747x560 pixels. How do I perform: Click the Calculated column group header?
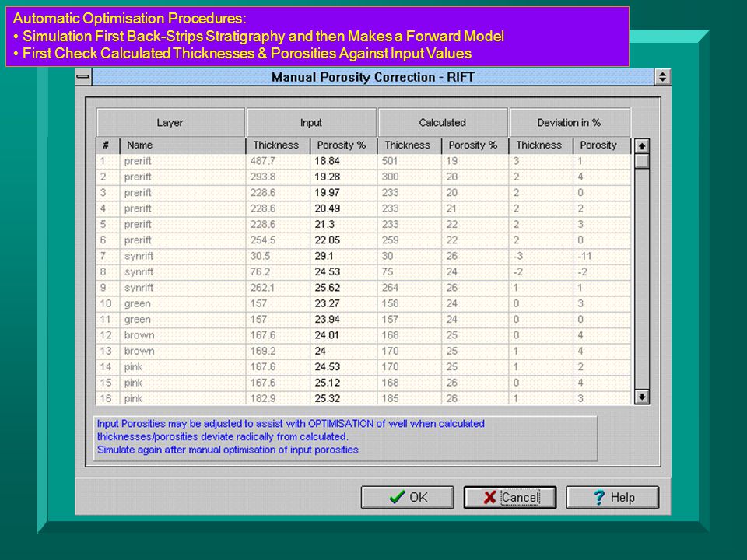(443, 122)
